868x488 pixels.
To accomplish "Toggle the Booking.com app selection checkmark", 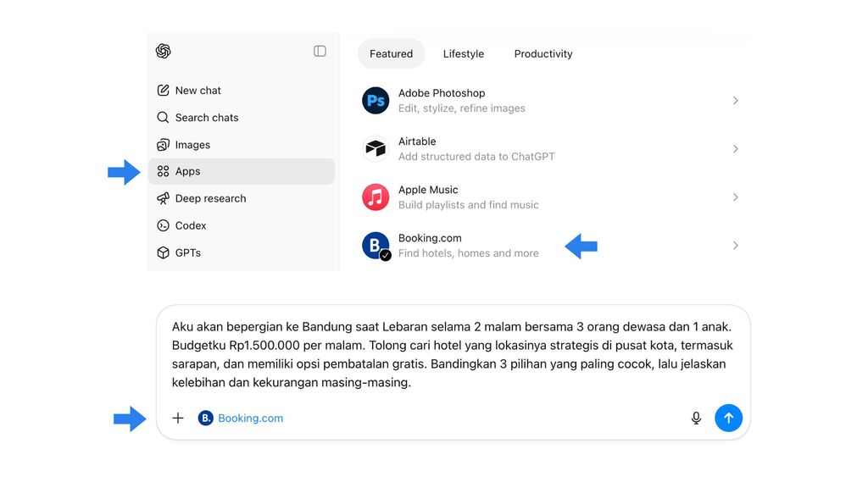I will tap(384, 254).
